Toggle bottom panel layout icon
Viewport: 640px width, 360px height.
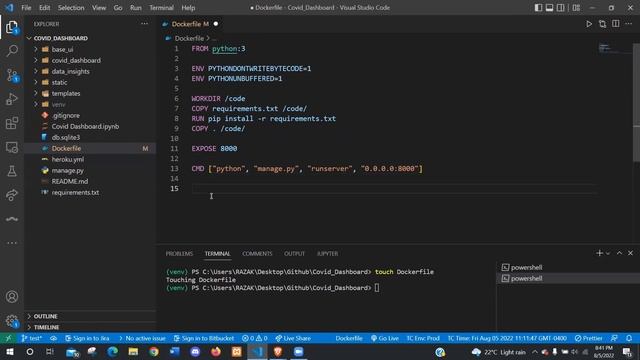[x=549, y=7]
